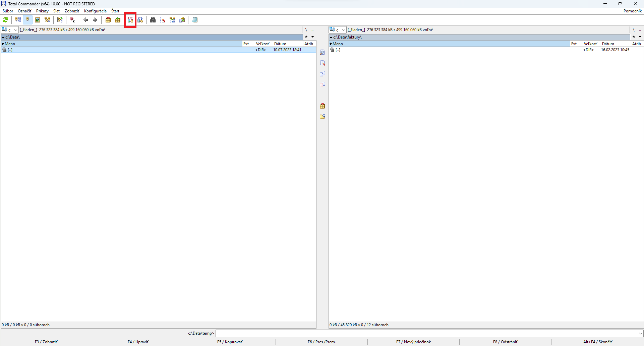Open the Pomocník help menu
Viewport: 644px width, 346px height.
632,11
